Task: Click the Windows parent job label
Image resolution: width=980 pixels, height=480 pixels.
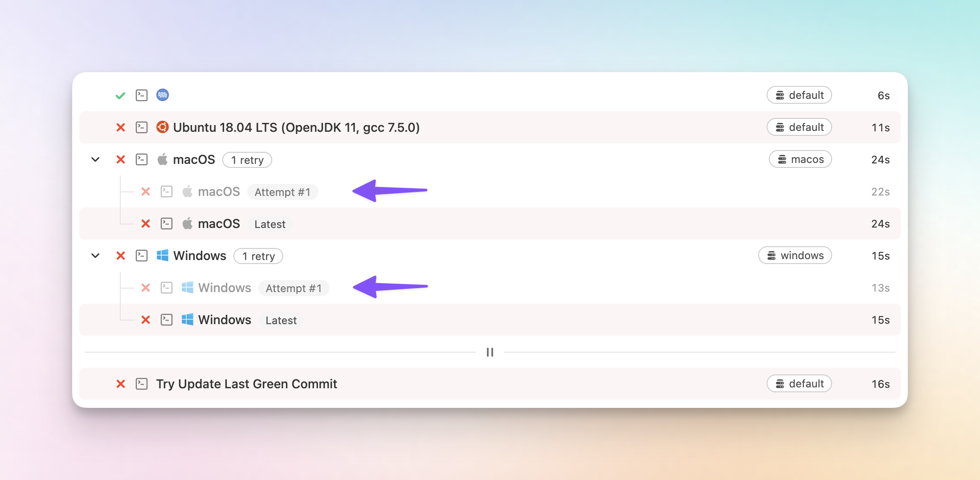Action: point(200,256)
